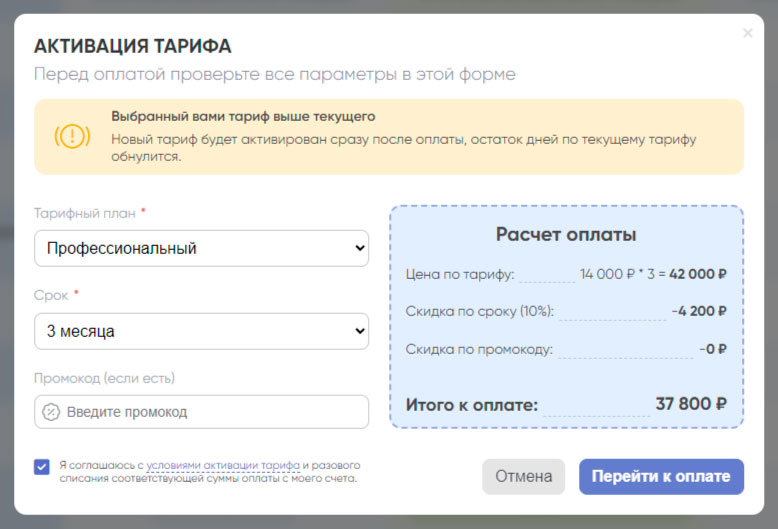Click the Расчет оплаты heading

point(566,234)
